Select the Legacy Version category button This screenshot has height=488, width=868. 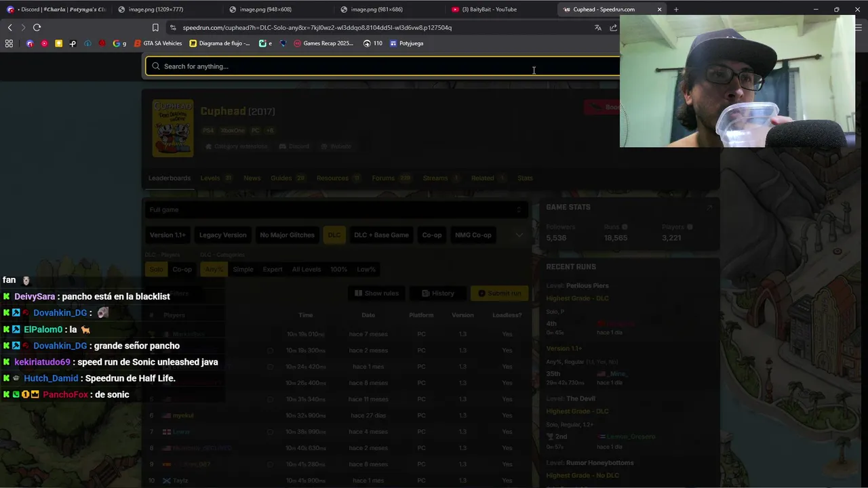222,235
